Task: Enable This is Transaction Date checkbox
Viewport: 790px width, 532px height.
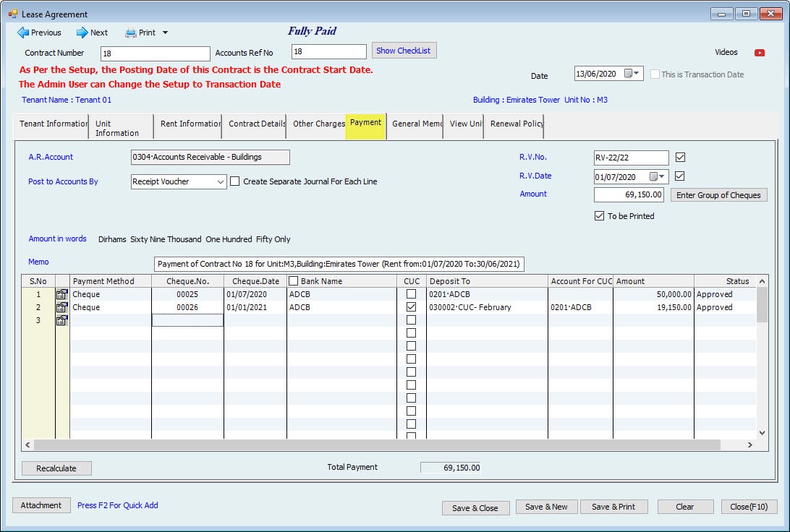Action: pyautogui.click(x=655, y=74)
